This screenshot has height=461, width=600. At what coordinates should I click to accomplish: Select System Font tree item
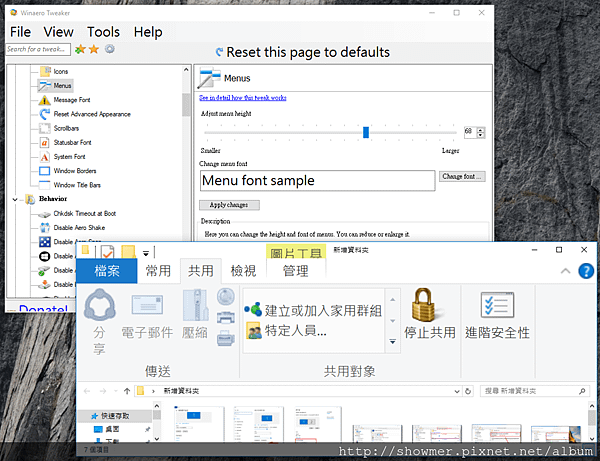(x=69, y=156)
